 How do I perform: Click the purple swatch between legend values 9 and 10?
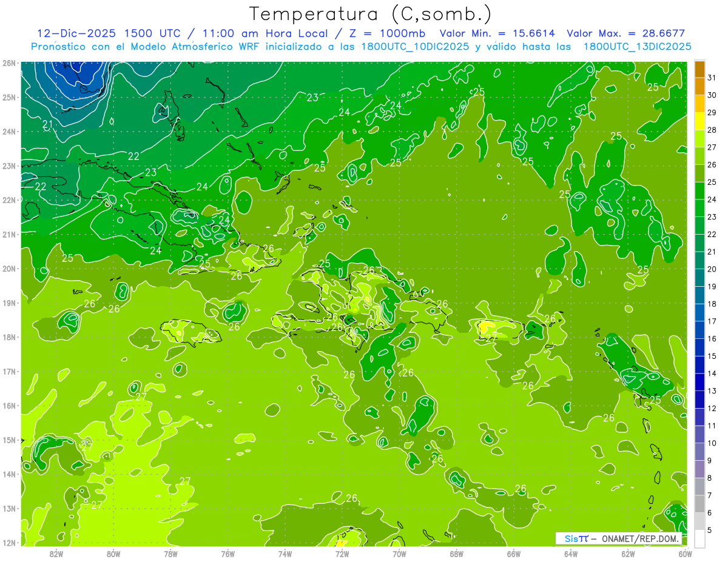(x=699, y=452)
